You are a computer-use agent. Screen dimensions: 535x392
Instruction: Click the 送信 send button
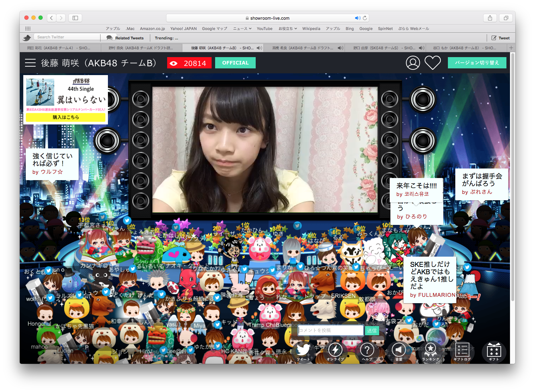click(372, 330)
